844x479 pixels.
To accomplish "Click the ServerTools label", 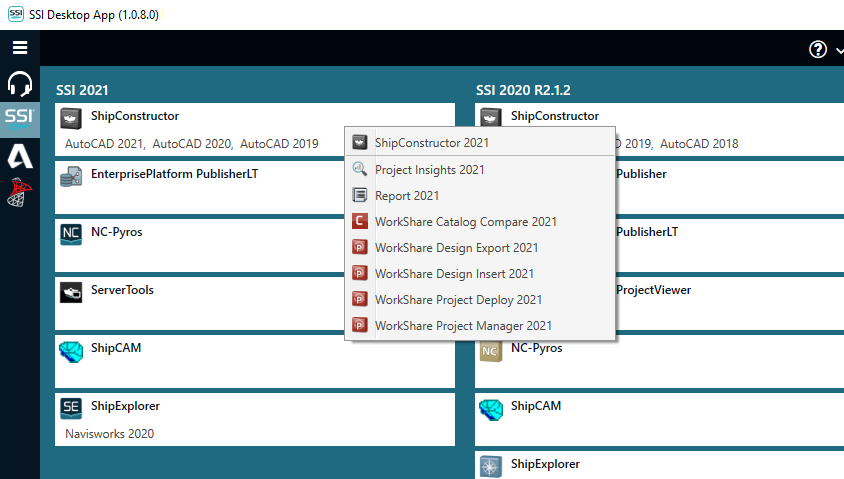I will tap(122, 290).
